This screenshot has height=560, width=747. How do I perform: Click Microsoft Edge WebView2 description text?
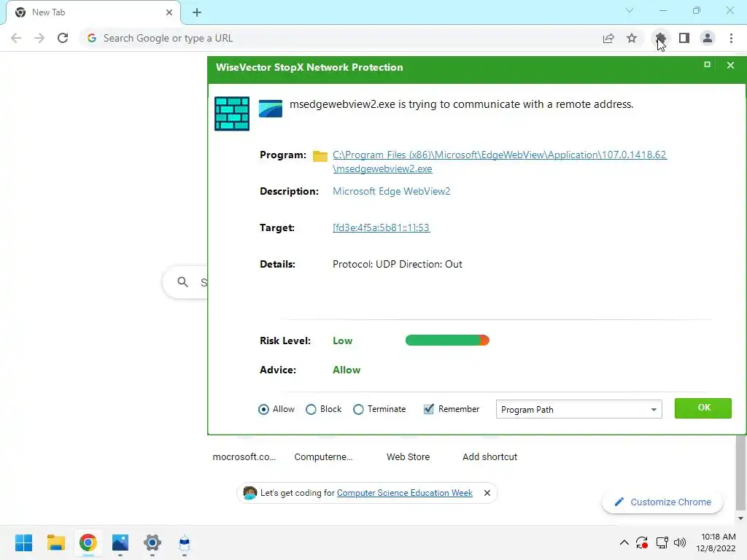click(391, 192)
